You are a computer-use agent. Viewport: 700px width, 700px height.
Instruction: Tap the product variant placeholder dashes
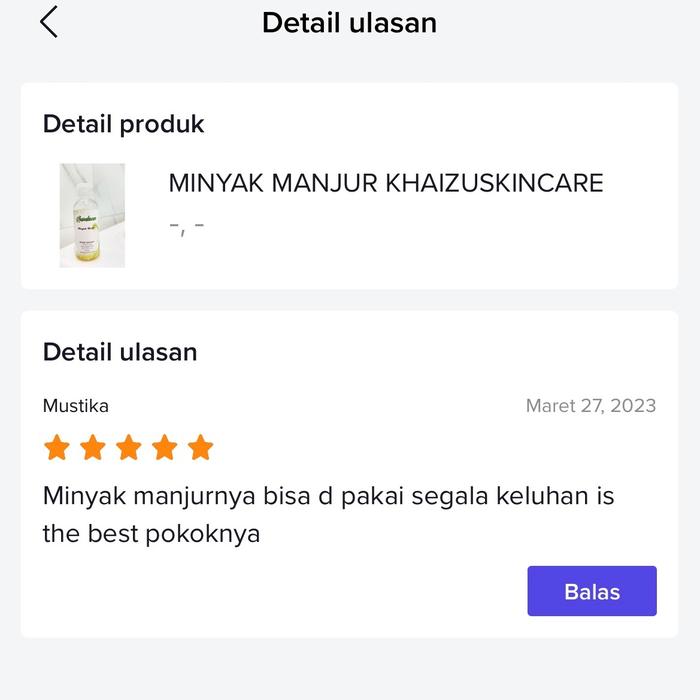[187, 228]
